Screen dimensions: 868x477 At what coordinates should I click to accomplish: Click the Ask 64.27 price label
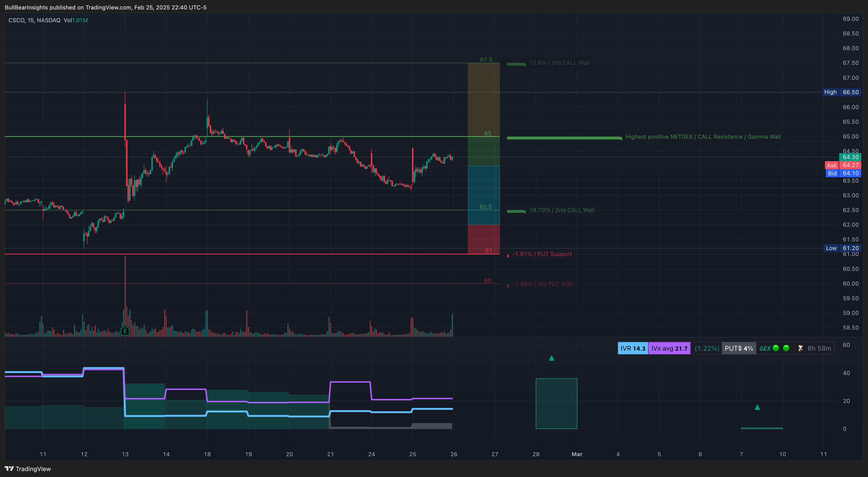843,165
